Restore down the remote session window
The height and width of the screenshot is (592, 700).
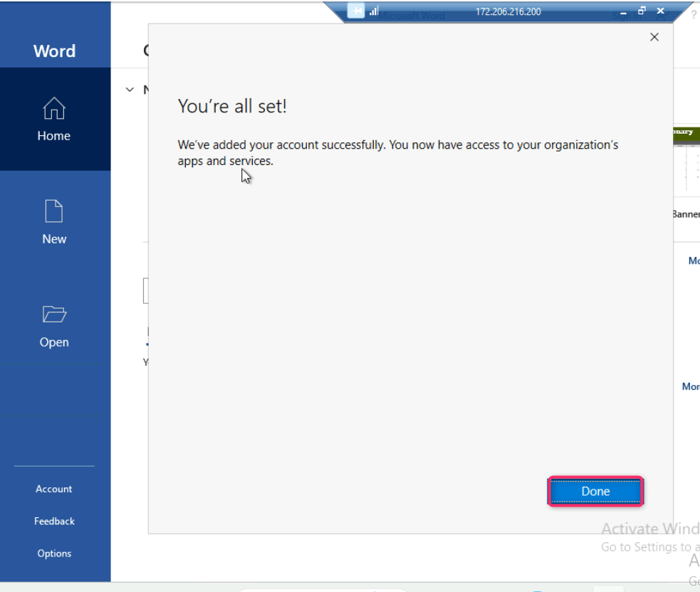coord(641,11)
